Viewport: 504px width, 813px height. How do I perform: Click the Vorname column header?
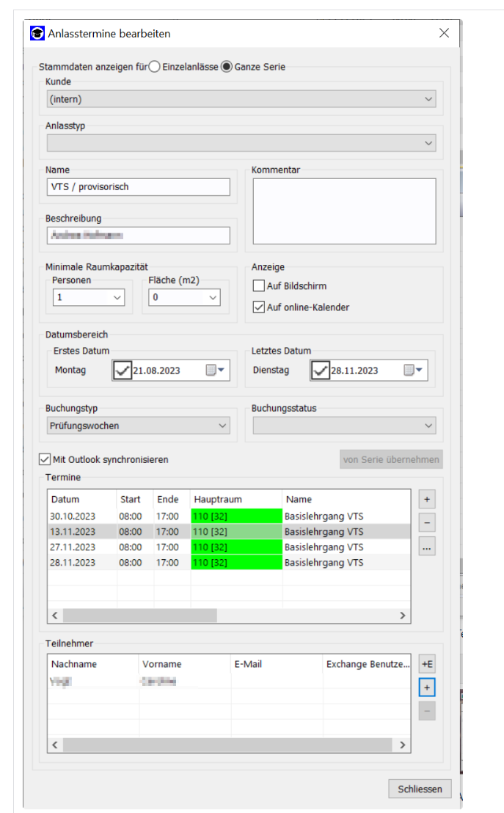[x=185, y=663]
